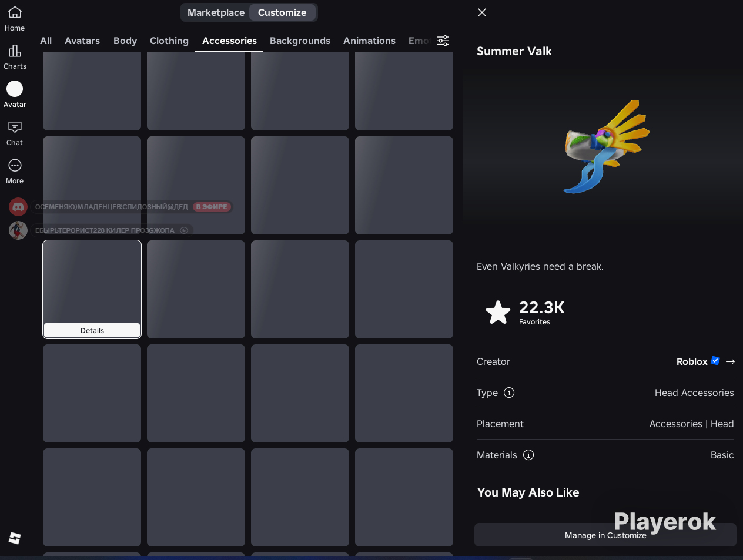Click the eye icon on stream overlay
743x560 pixels.
pos(184,230)
